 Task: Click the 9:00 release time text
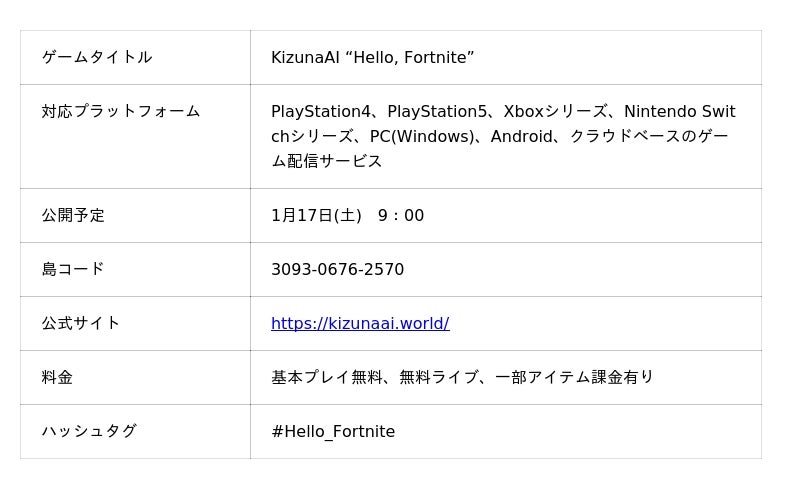401,215
